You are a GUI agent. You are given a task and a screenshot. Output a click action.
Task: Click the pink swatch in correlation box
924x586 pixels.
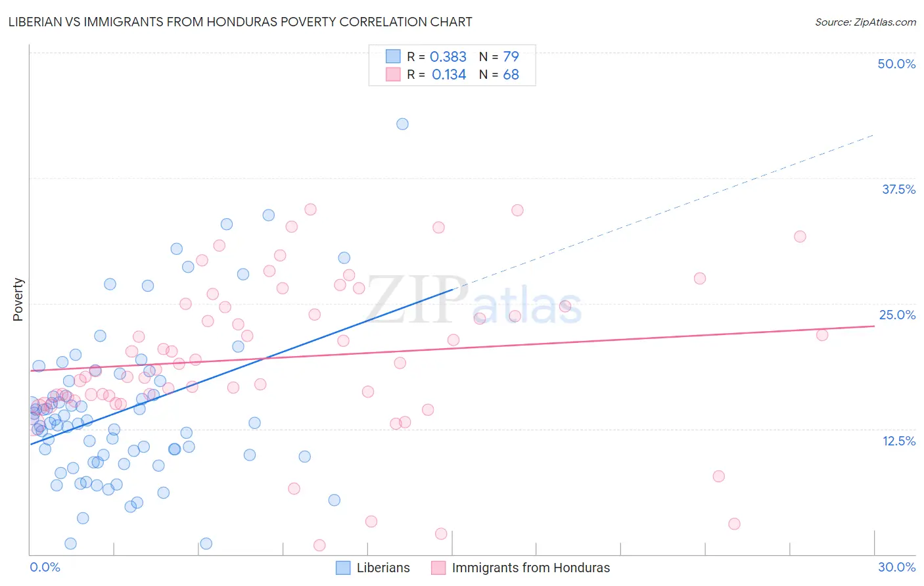coord(393,74)
